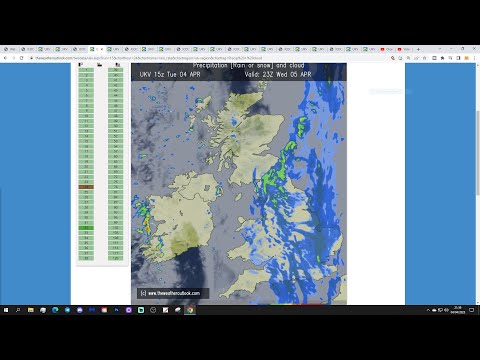Click the taskbar clock and date
The image size is (480, 360).
pyautogui.click(x=457, y=310)
